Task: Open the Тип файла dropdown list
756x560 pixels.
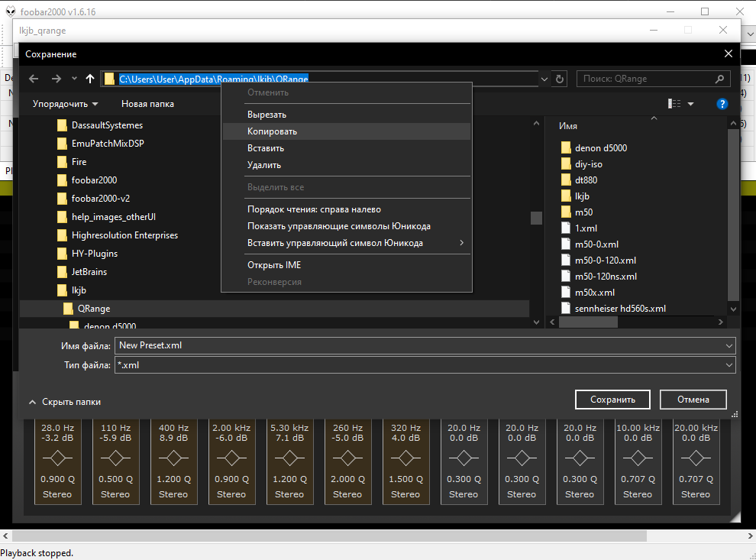Action: point(729,365)
